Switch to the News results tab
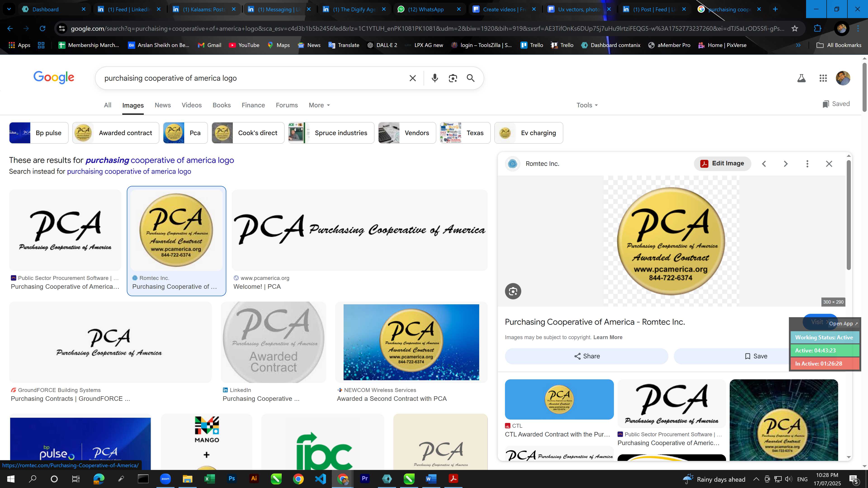Screen dimensions: 868x488 pos(163,105)
